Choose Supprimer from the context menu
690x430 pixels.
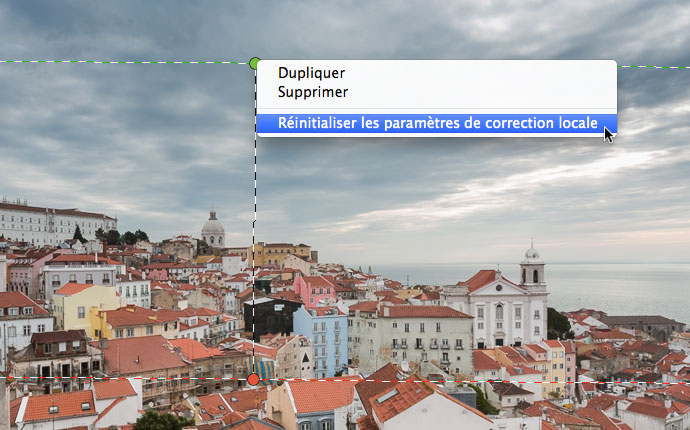[x=437, y=92]
